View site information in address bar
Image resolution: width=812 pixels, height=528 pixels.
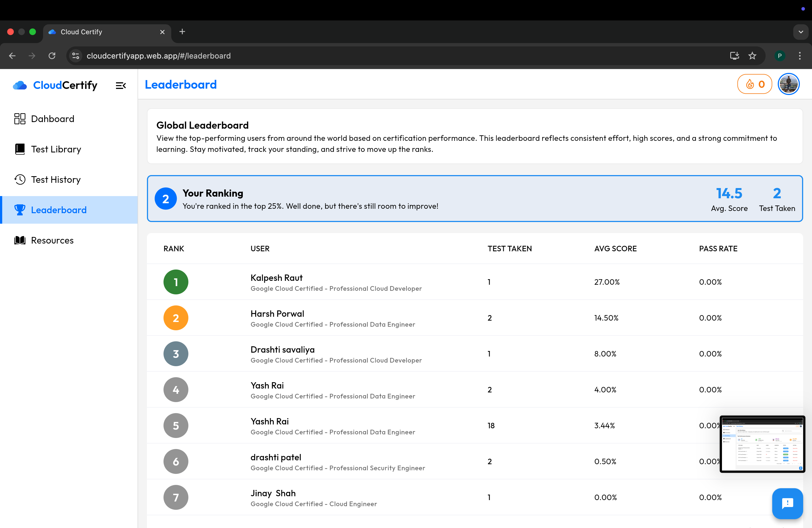pos(75,56)
